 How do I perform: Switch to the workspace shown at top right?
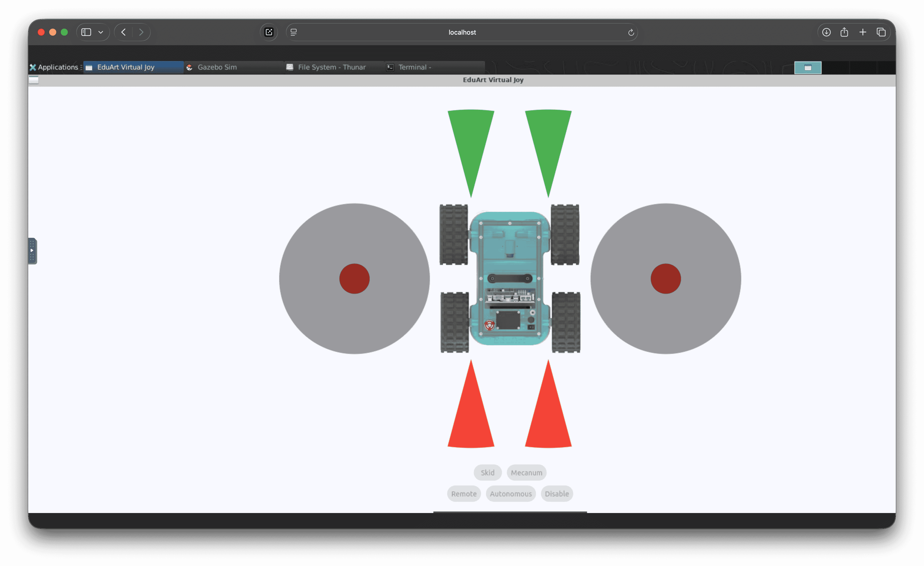(x=808, y=68)
